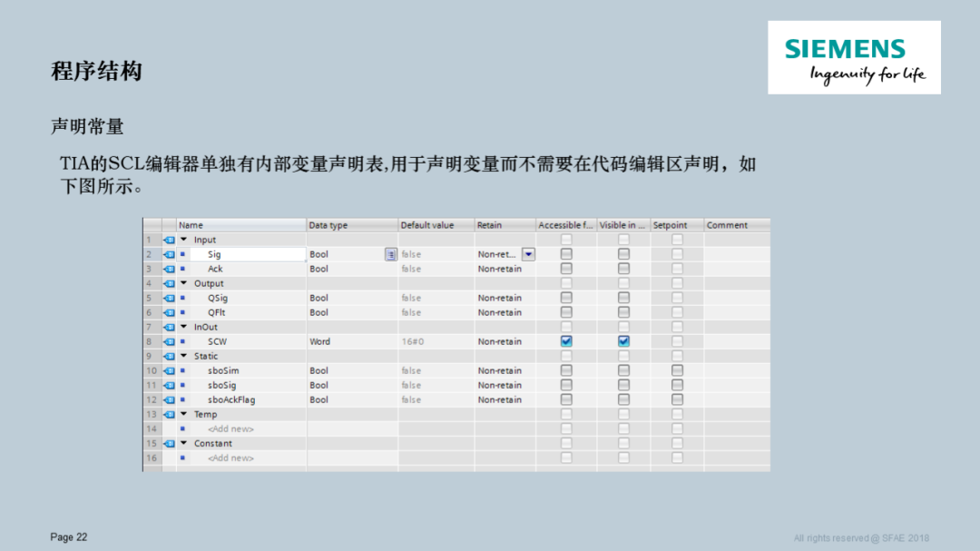This screenshot has width=980, height=551.
Task: Click the Siemens Ingenuity for life logo
Action: 853,56
